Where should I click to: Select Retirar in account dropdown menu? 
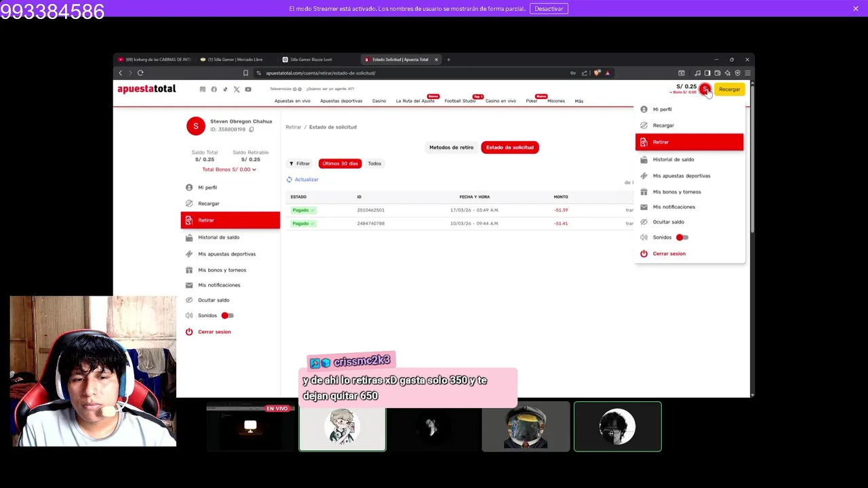(689, 142)
